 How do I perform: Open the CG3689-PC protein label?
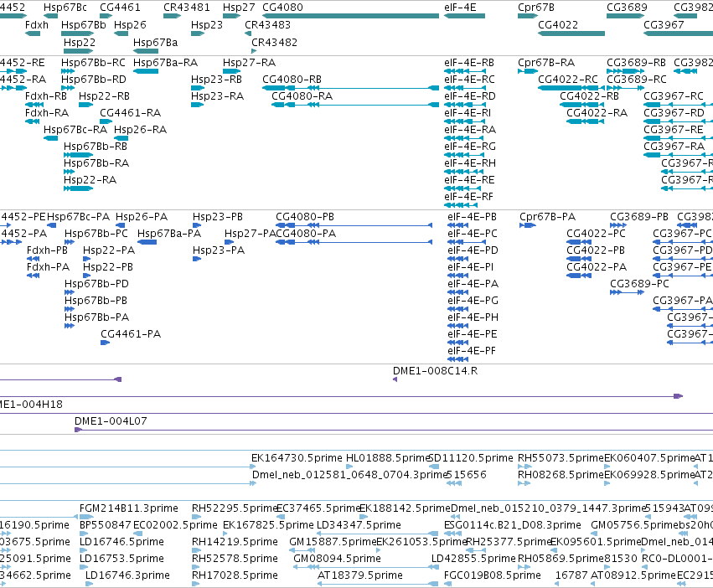639,283
